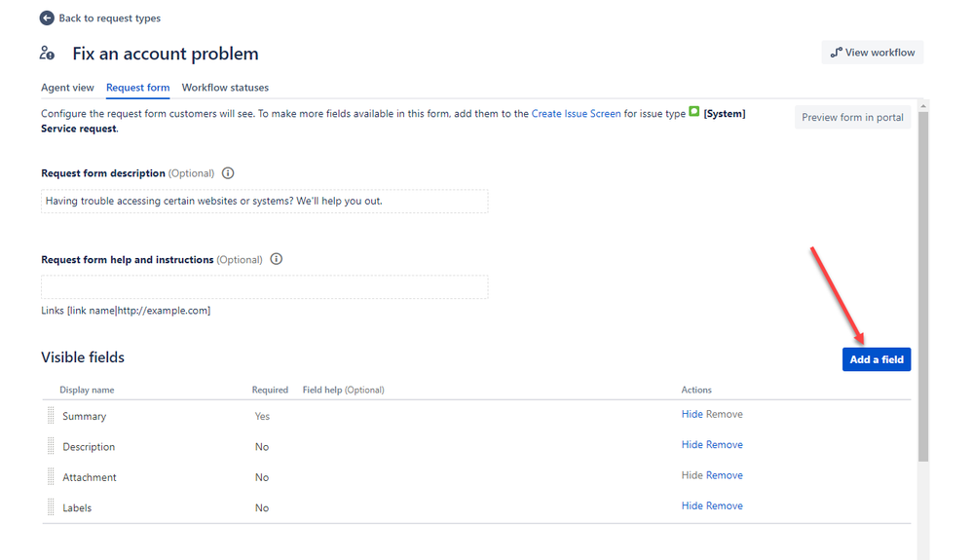The image size is (973, 560).
Task: Click the drag handle for Summary field
Action: pos(51,416)
